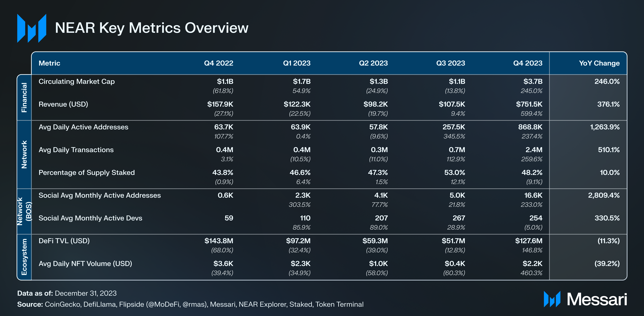Viewport: 644px width, 316px height.
Task: Click the Messari logo icon beside the title
Action: (32, 28)
